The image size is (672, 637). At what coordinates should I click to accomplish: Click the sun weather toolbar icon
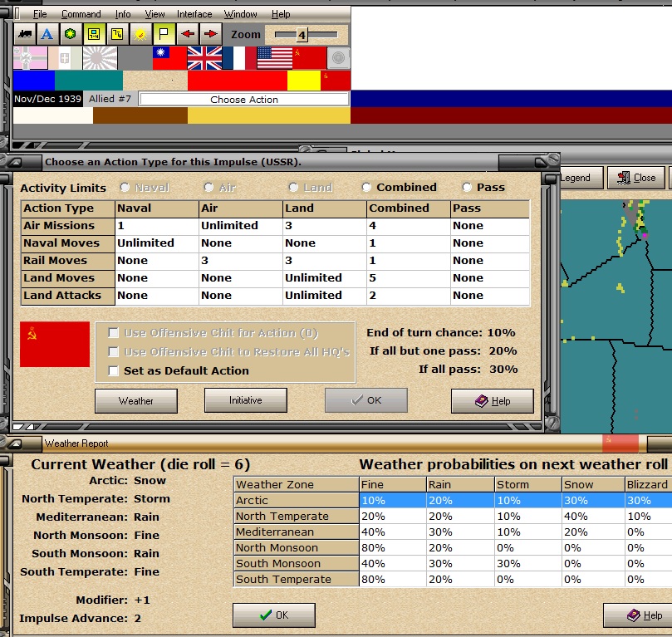click(140, 34)
